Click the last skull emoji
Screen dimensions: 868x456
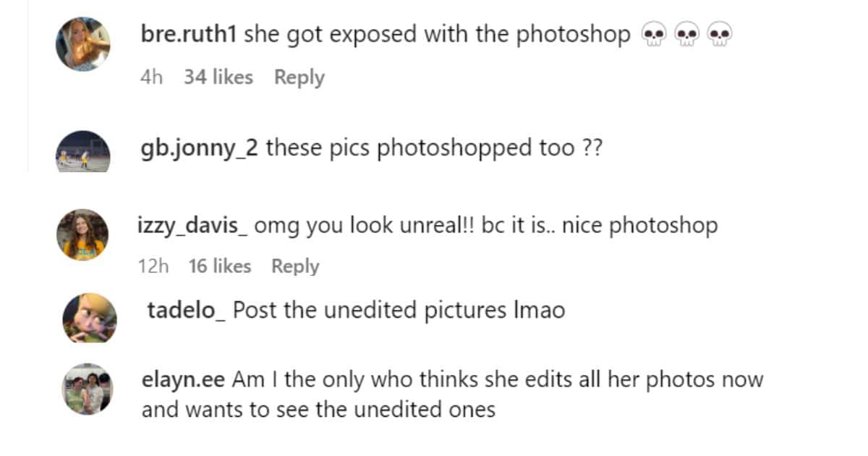[x=720, y=35]
